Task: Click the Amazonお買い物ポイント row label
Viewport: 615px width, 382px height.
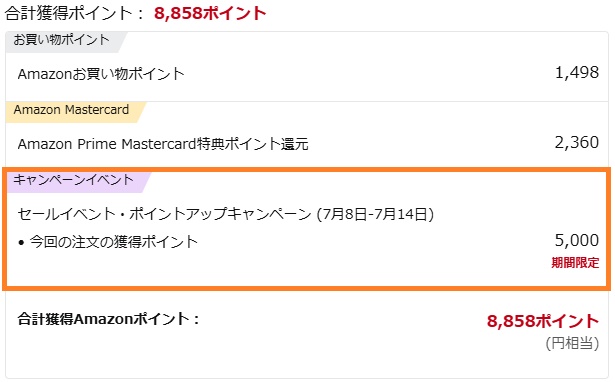Action: [101, 74]
